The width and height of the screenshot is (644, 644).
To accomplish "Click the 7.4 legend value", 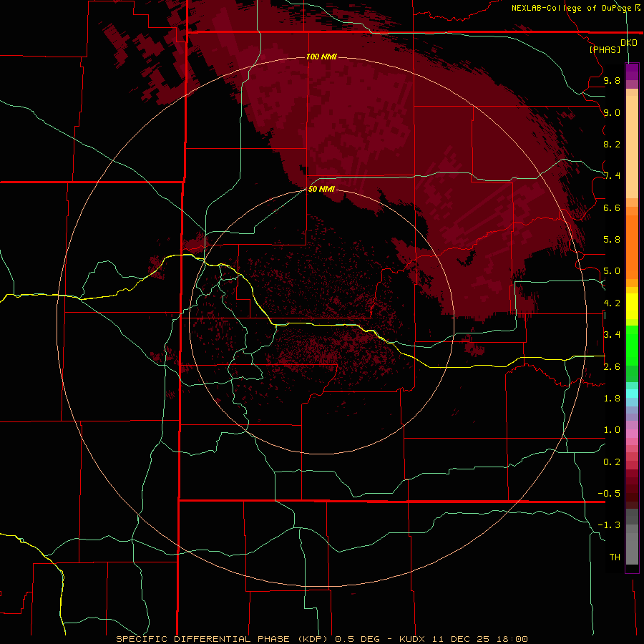I will point(612,176).
